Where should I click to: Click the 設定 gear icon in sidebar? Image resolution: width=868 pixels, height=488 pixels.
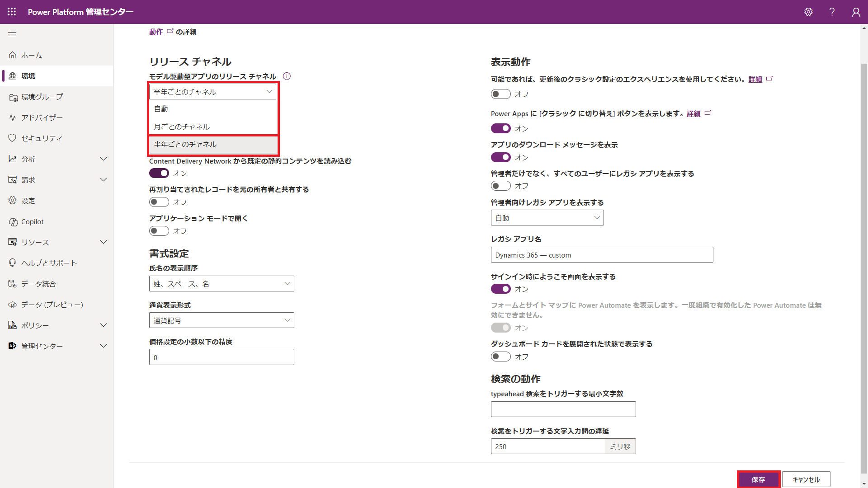[x=12, y=200]
